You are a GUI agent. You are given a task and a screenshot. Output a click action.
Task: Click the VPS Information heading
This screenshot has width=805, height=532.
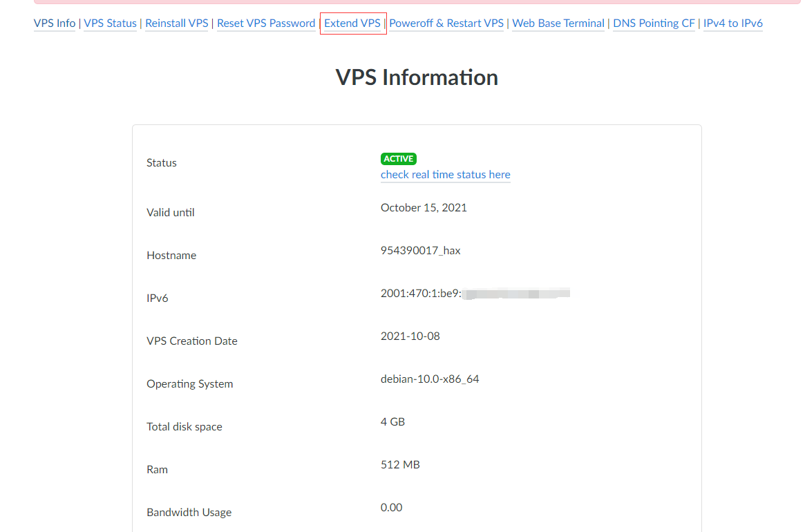pos(417,77)
